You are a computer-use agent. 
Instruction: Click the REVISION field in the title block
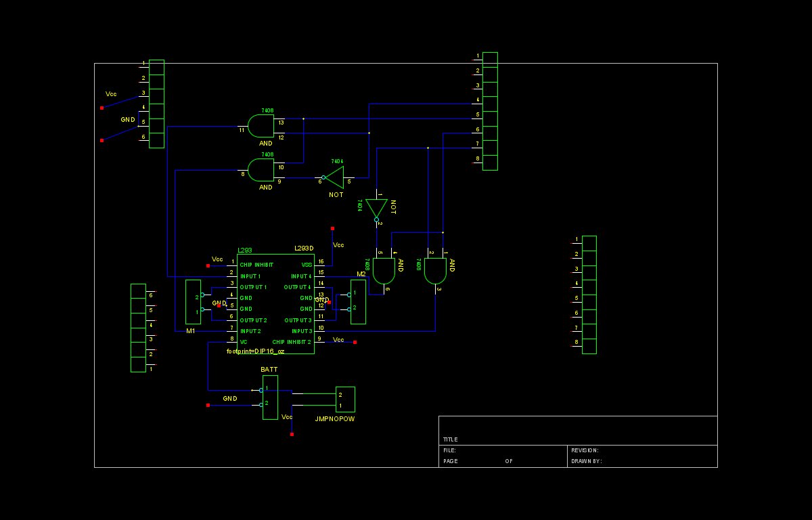585,450
